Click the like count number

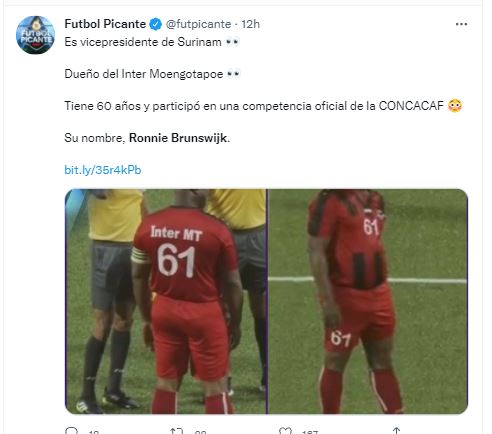click(x=310, y=432)
